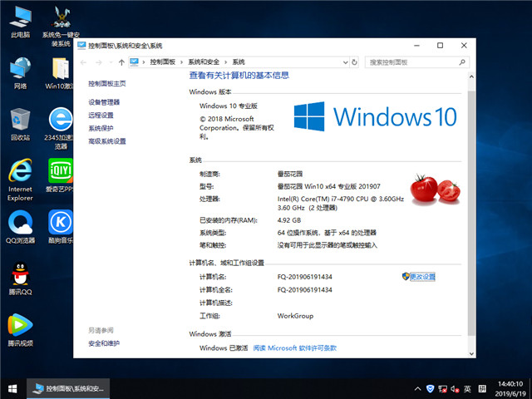Screen dimensions: 532x399
Task: Select the 2345加速浏览器 desktop icon
Action: (x=59, y=128)
